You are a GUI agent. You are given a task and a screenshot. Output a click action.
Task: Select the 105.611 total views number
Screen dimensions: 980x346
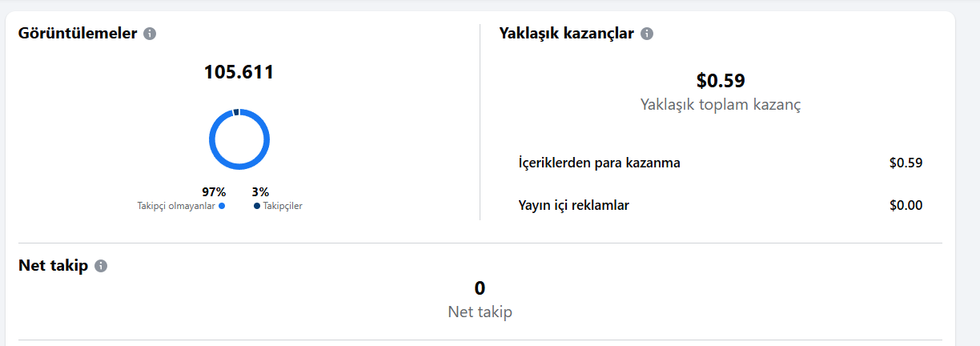(x=239, y=72)
